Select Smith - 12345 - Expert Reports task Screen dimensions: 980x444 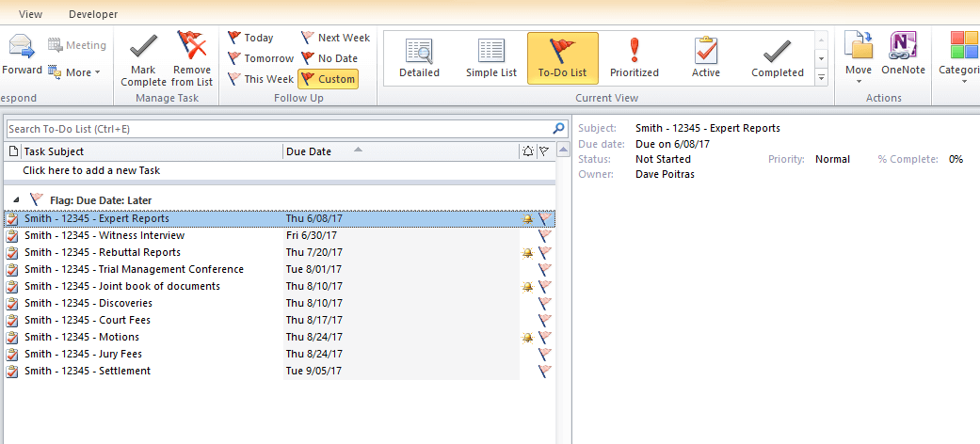point(280,218)
